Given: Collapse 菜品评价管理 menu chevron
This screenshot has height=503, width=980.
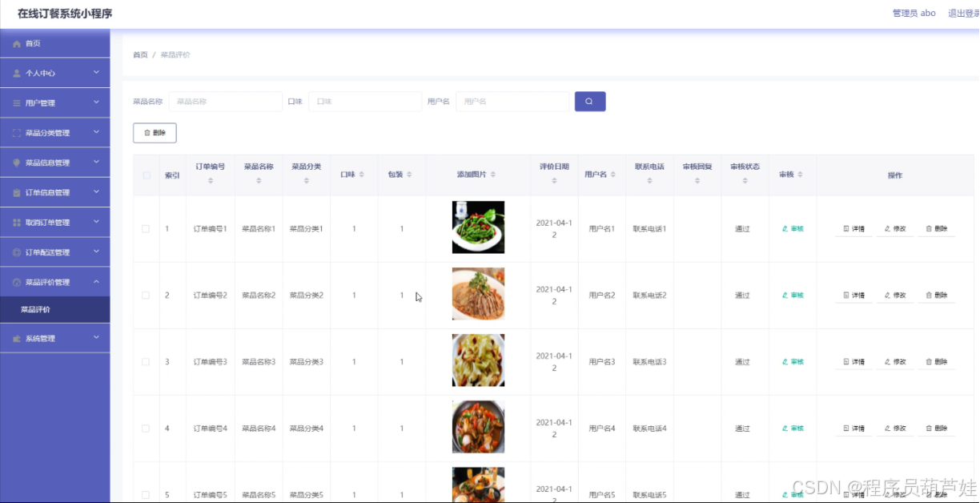Looking at the screenshot, I should coord(96,281).
